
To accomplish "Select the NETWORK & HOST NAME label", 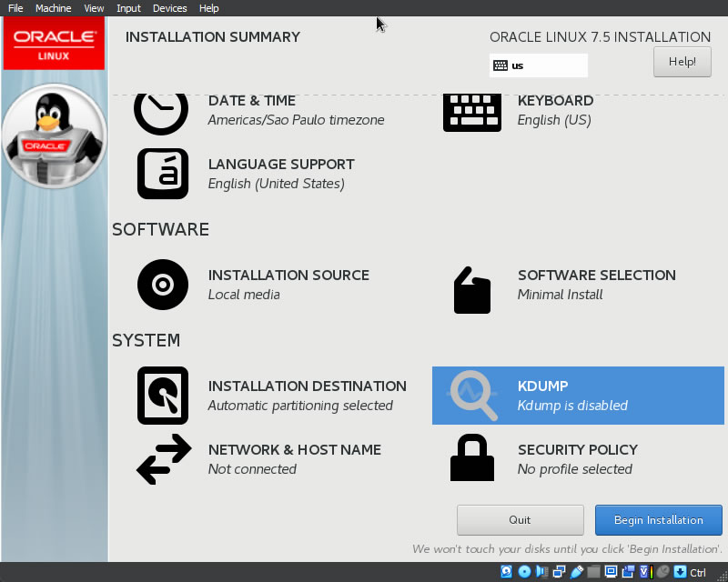I will coord(294,450).
